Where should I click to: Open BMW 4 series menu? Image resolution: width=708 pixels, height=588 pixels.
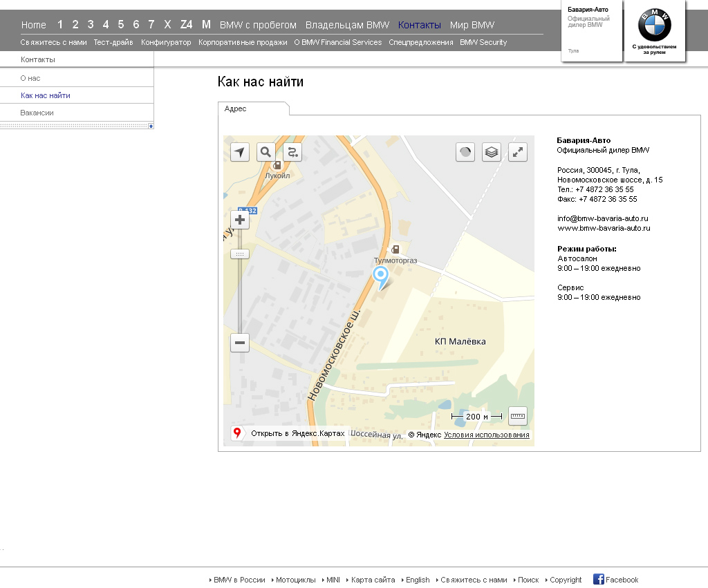(106, 24)
